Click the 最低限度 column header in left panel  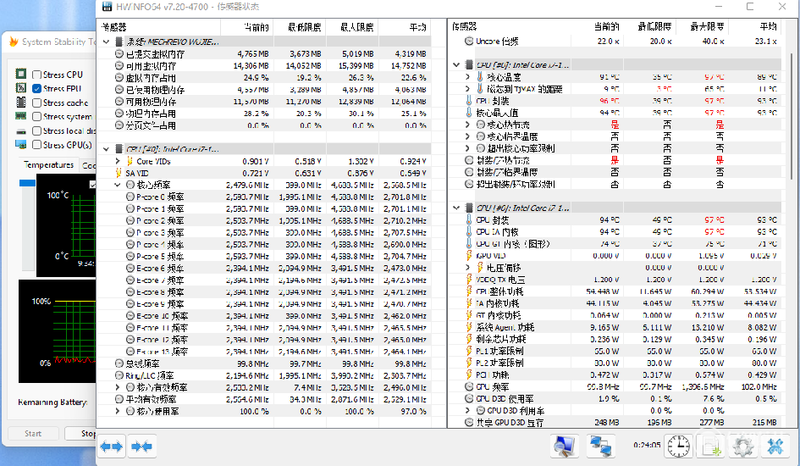(x=299, y=27)
